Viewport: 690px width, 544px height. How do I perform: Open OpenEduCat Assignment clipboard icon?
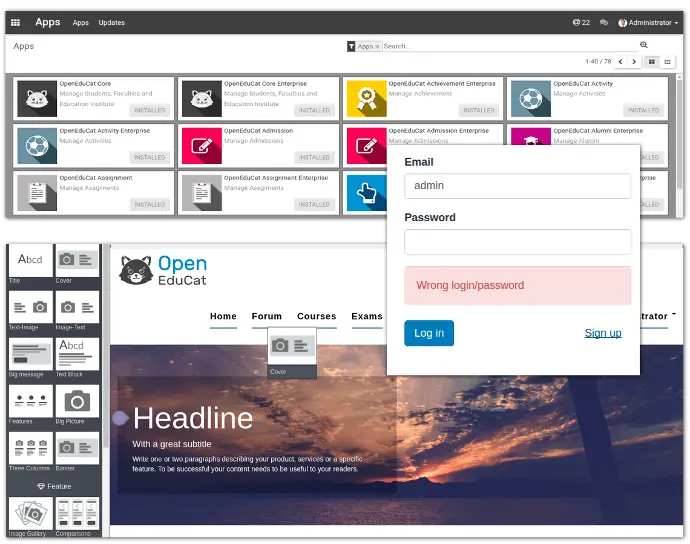(37, 193)
